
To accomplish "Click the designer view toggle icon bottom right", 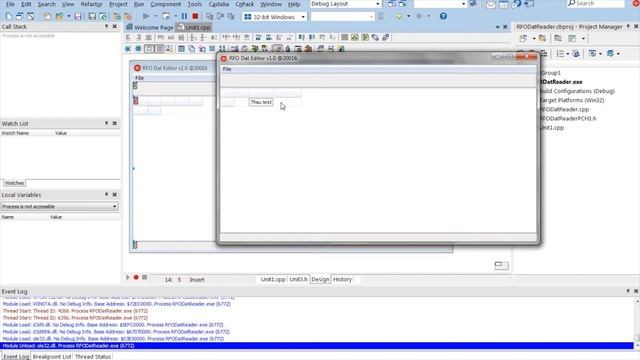I will [x=501, y=265].
